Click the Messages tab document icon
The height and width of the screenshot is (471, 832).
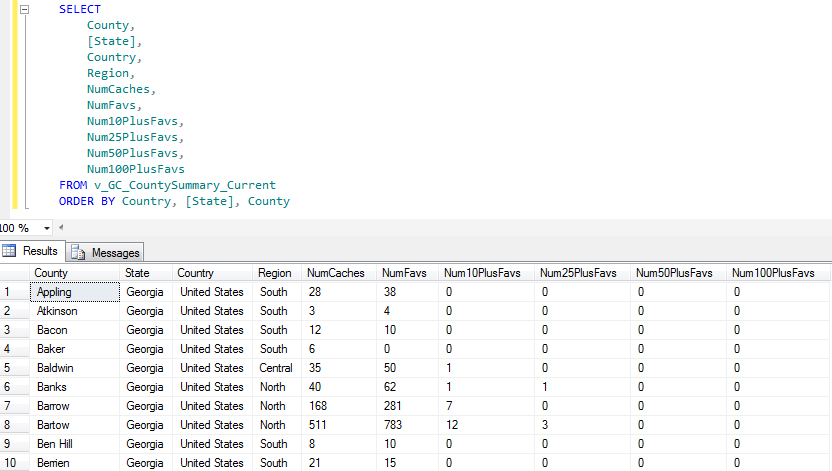pos(79,253)
